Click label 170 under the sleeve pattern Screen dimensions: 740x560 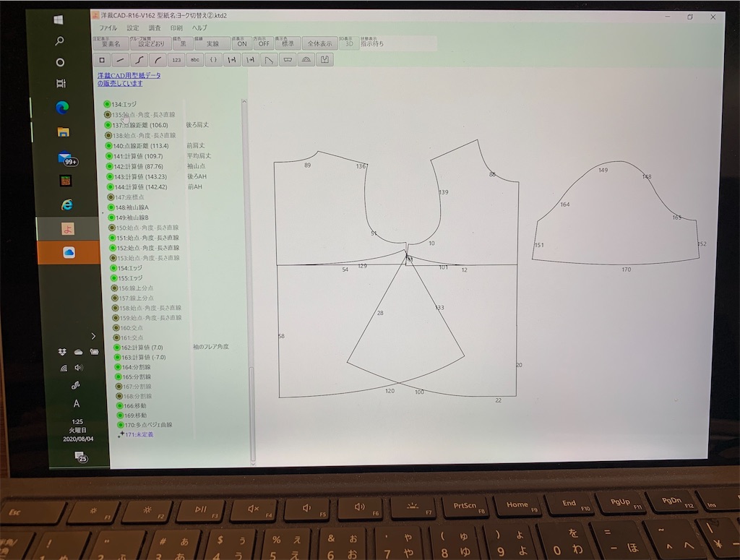[x=627, y=270]
